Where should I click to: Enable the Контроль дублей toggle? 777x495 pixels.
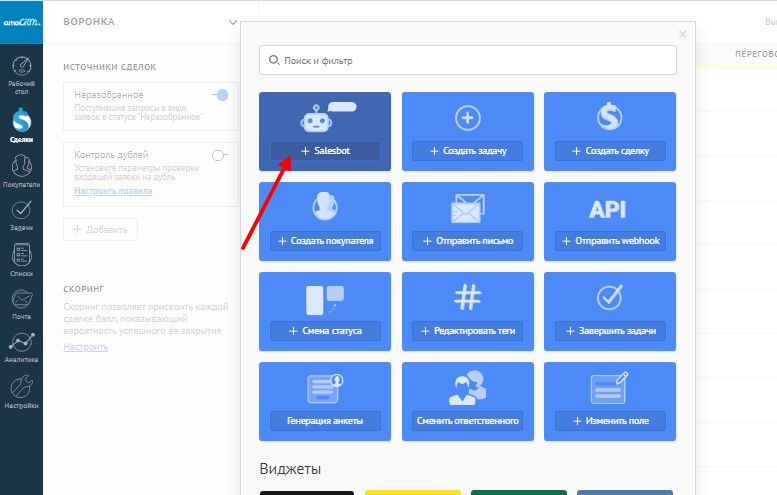coord(220,155)
